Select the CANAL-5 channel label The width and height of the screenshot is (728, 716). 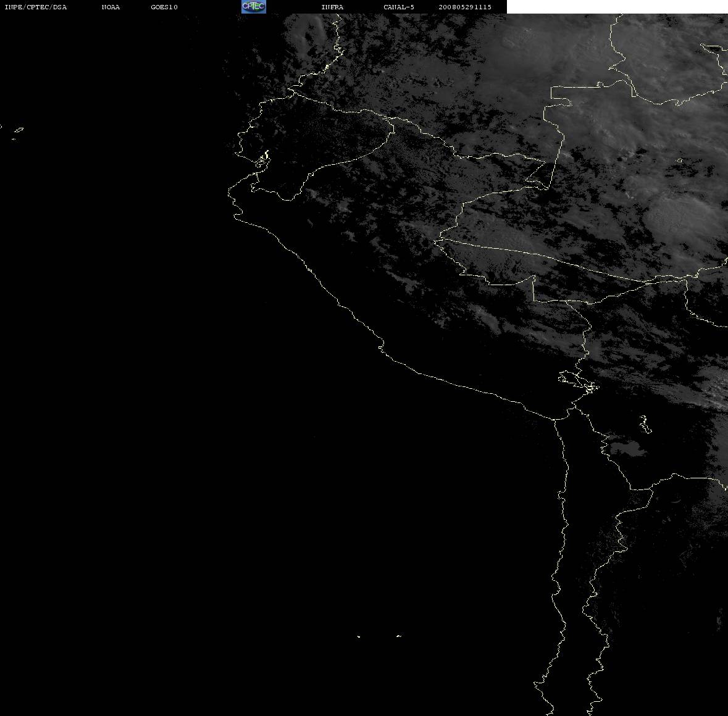(x=399, y=7)
